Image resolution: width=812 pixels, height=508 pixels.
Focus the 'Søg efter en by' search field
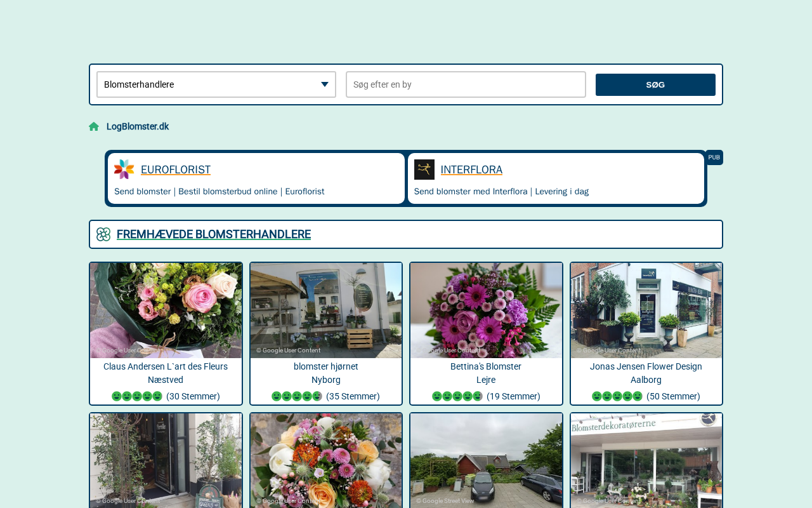tap(466, 84)
